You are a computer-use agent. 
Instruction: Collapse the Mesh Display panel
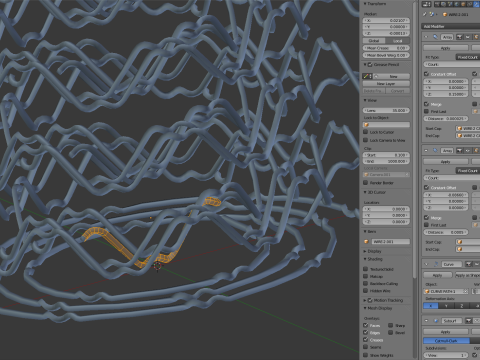(x=365, y=308)
